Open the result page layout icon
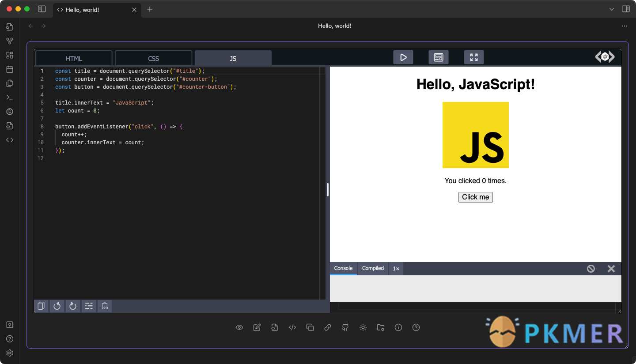Image resolution: width=636 pixels, height=364 pixels. point(439,57)
